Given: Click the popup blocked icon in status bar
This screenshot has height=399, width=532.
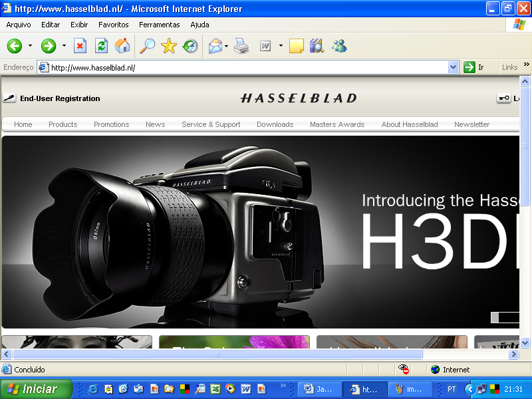Looking at the screenshot, I should click(404, 369).
